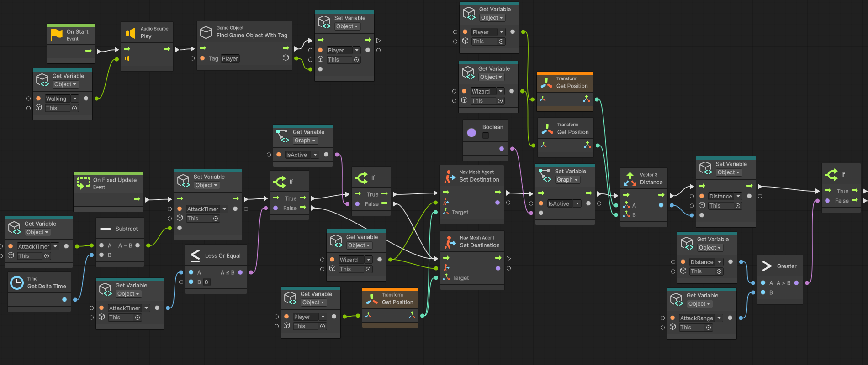
Task: Click On Start event output flow port
Action: click(x=88, y=51)
